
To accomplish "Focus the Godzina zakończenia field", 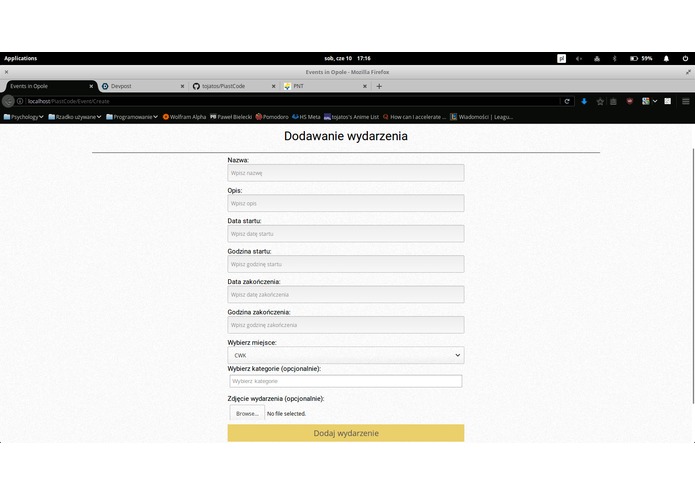I will pyautogui.click(x=346, y=325).
